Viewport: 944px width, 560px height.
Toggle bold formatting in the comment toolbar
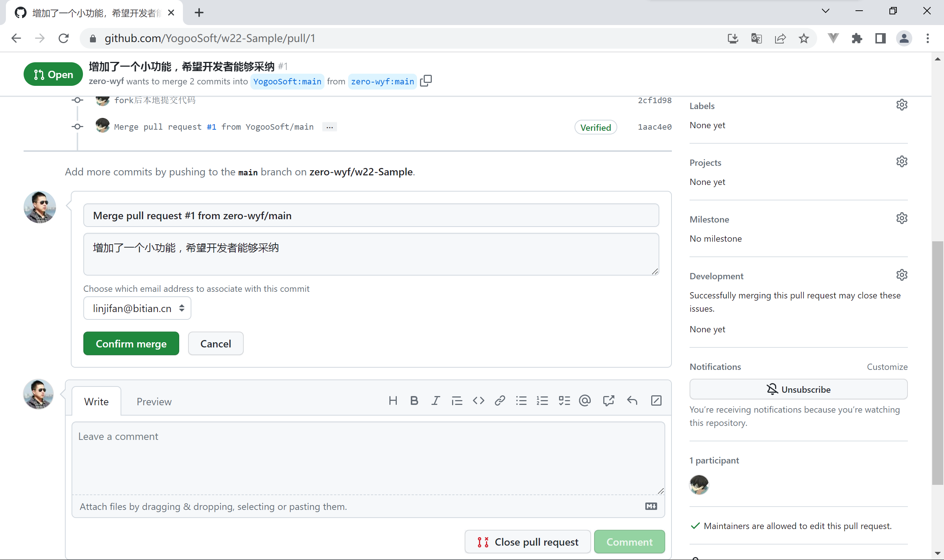pos(414,400)
